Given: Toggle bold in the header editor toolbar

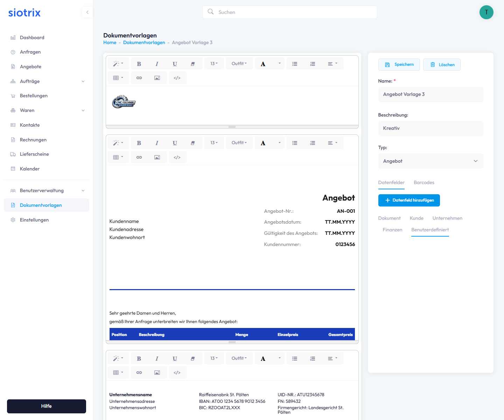Looking at the screenshot, I should tap(139, 64).
